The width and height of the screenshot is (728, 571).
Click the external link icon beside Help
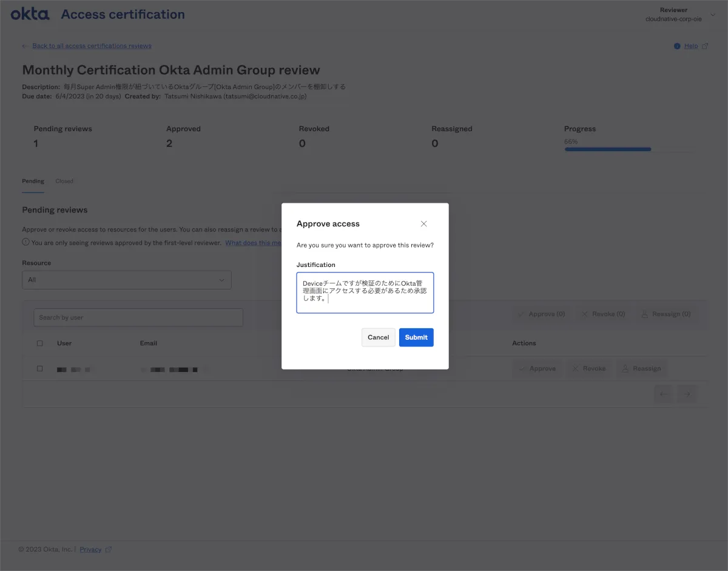pos(704,46)
